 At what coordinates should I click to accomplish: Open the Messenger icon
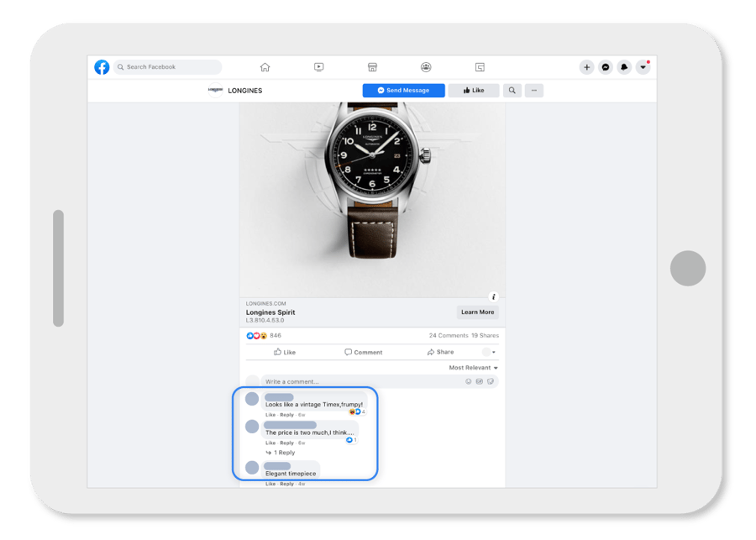point(606,67)
